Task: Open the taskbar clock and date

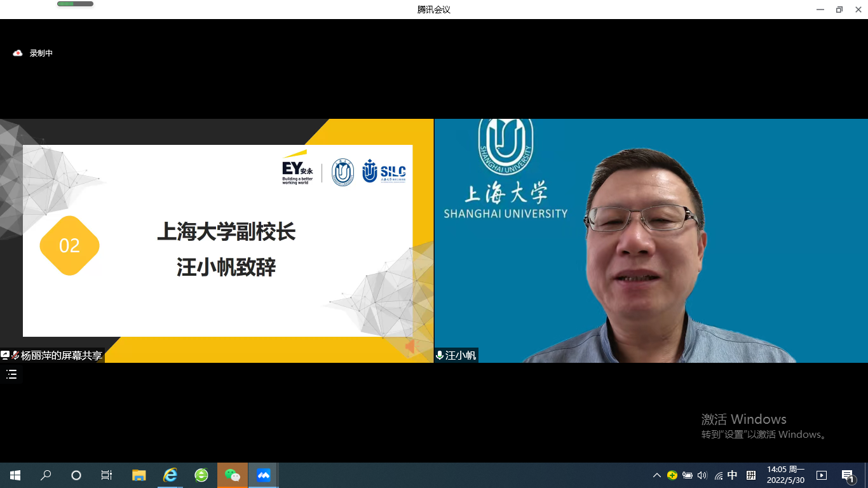Action: [785, 475]
